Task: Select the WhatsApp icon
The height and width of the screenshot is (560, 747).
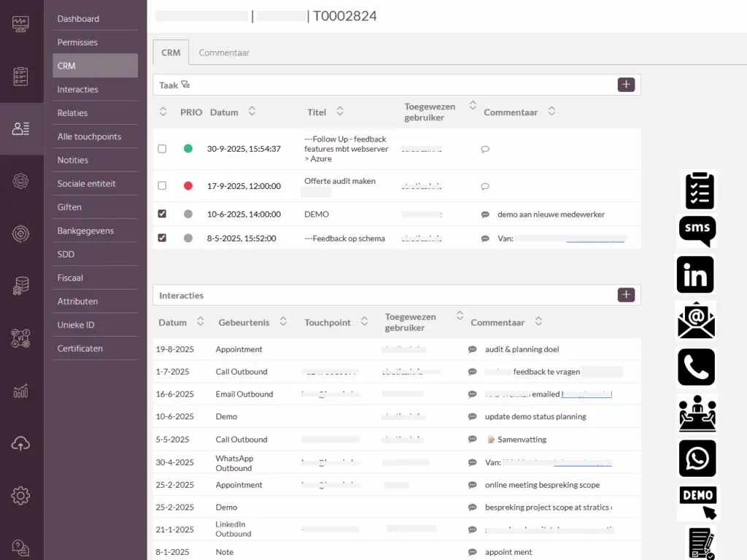Action: [697, 458]
